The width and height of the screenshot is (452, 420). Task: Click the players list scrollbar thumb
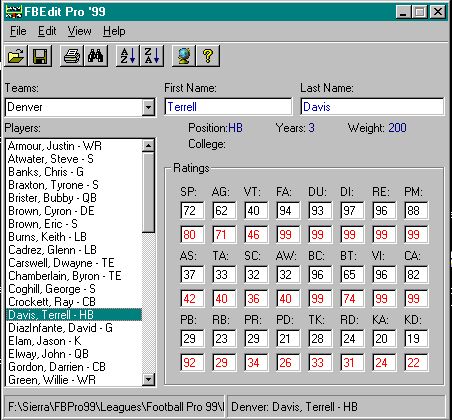pyautogui.click(x=148, y=192)
